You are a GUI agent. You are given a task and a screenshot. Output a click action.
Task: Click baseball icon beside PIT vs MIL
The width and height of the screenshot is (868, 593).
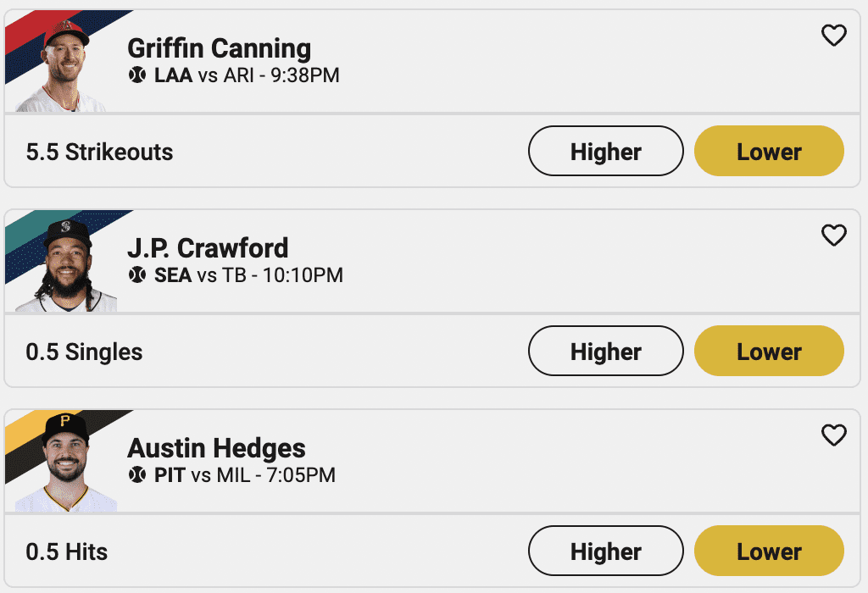pos(137,475)
